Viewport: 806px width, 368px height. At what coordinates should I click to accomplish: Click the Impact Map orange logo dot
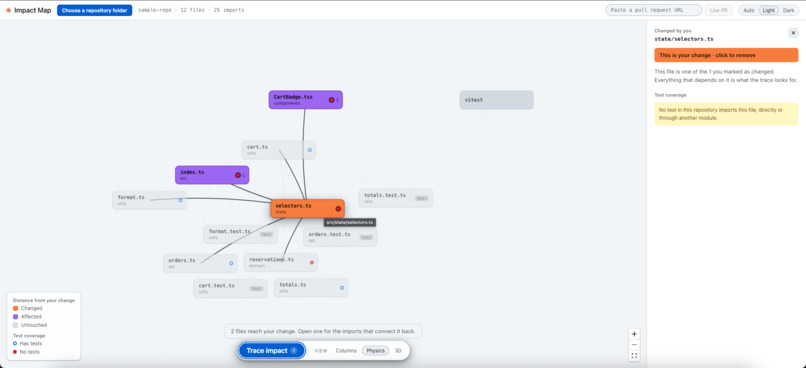click(8, 10)
